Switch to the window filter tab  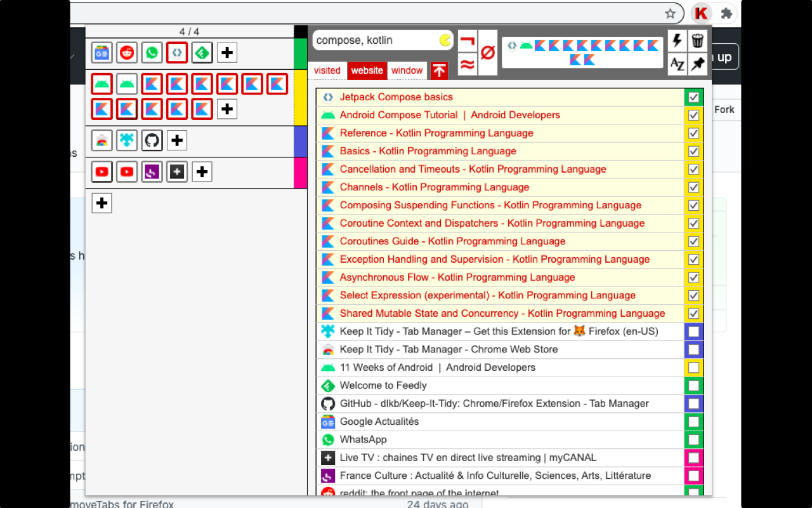pos(407,70)
